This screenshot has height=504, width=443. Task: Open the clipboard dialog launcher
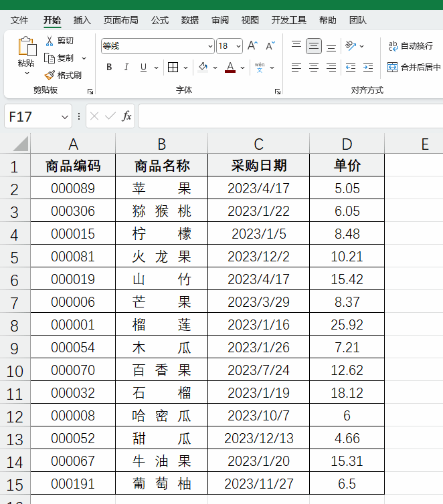click(x=90, y=92)
